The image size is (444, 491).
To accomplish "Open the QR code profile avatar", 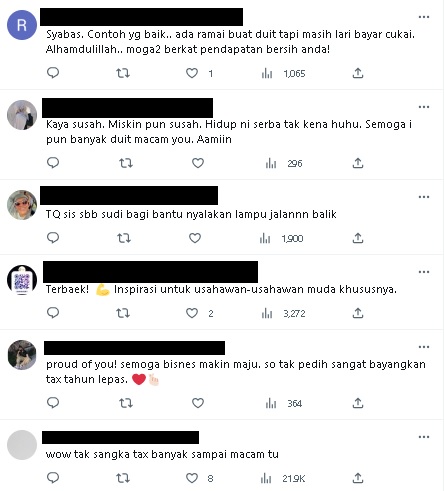I will [x=22, y=280].
